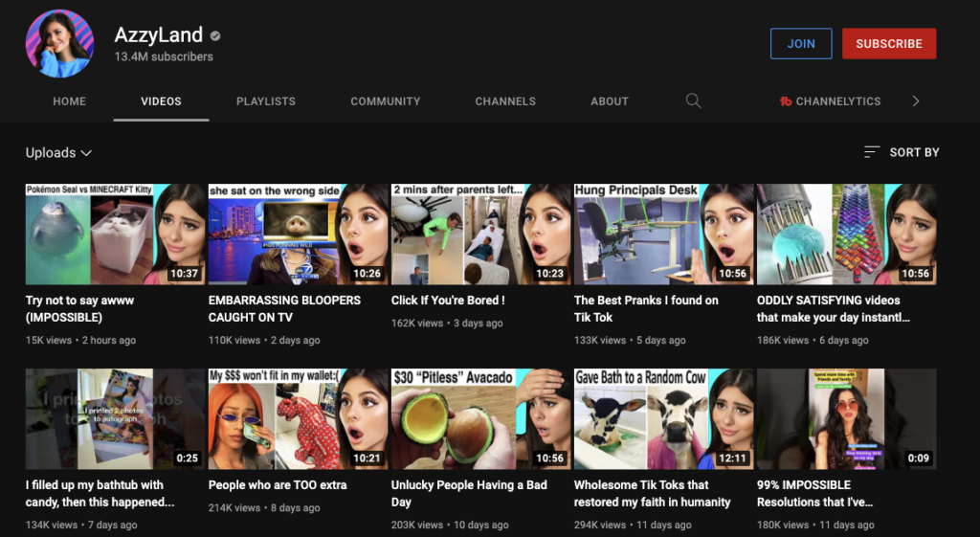Open the 'Hung Principals Desk' thumbnail
The image size is (980, 537).
pyautogui.click(x=664, y=235)
